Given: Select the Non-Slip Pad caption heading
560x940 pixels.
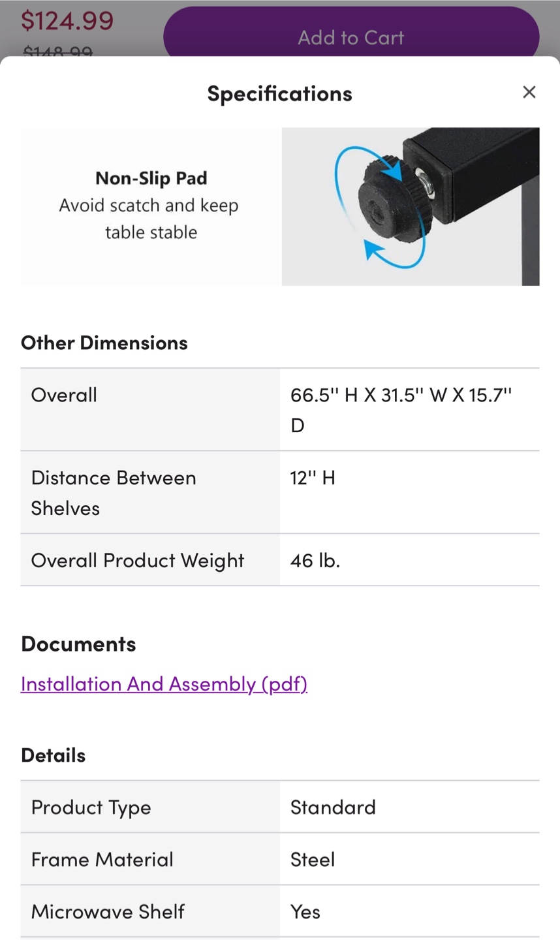Looking at the screenshot, I should [151, 178].
